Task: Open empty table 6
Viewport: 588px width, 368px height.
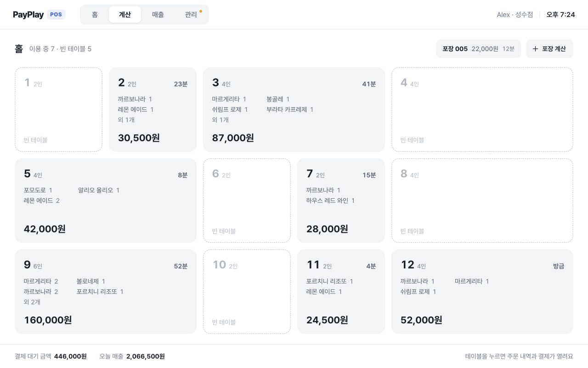Action: [x=247, y=201]
